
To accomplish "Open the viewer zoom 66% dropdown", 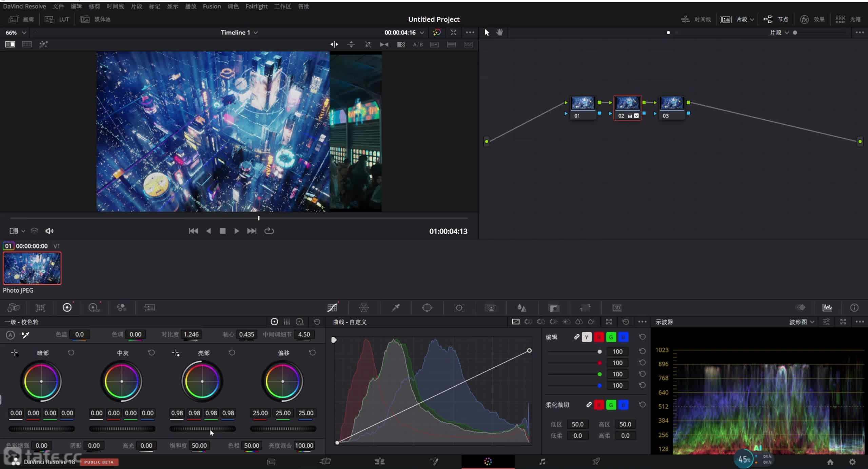I will coord(16,33).
